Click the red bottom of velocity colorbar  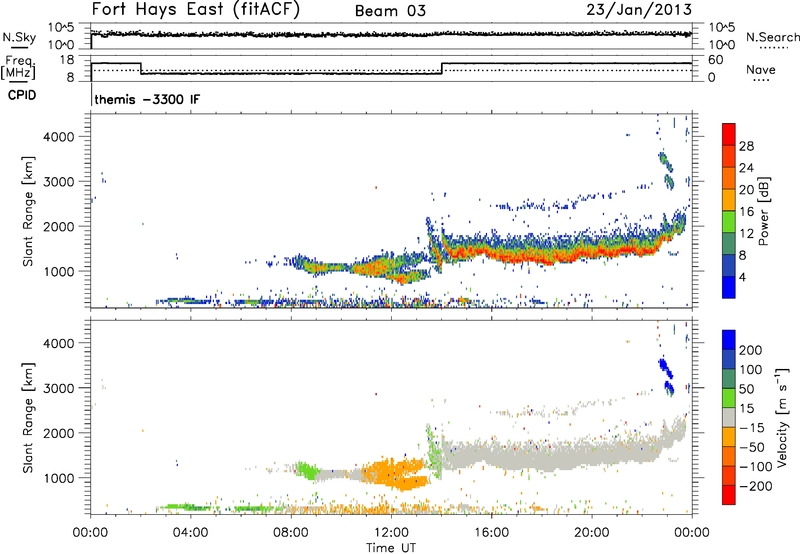[729, 495]
